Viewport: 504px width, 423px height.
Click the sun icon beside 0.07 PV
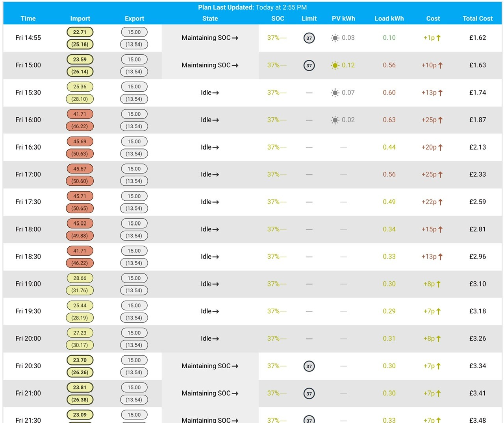pyautogui.click(x=335, y=93)
